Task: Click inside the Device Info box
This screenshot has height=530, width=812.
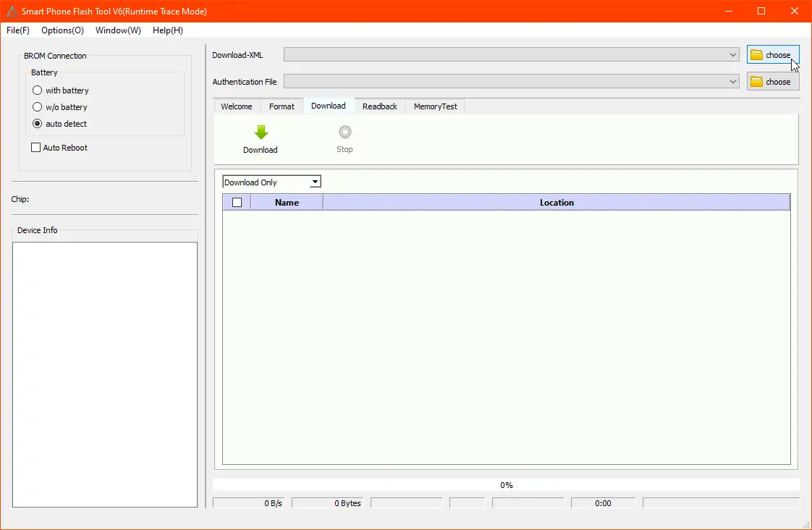Action: pyautogui.click(x=105, y=374)
